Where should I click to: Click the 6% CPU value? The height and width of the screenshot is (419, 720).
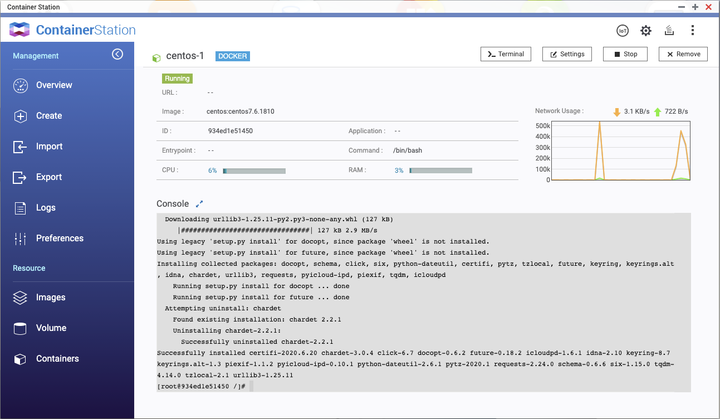(212, 170)
